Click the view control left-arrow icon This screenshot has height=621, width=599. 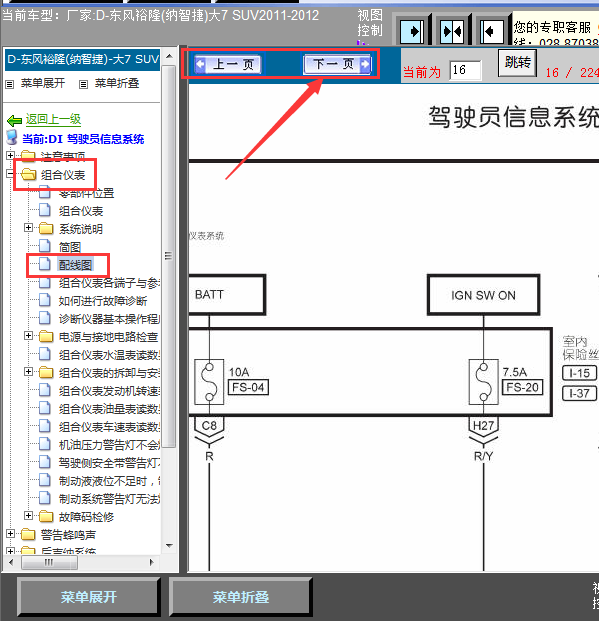coord(492,31)
